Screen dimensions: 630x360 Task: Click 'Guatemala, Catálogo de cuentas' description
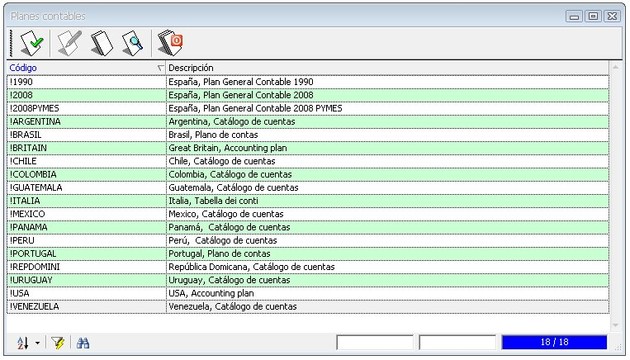[233, 188]
